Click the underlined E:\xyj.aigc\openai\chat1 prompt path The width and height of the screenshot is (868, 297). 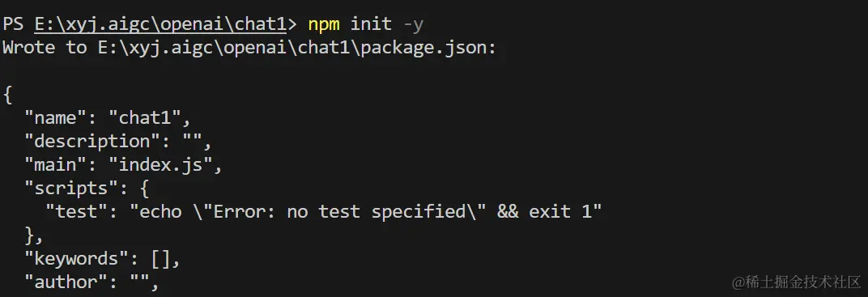160,23
